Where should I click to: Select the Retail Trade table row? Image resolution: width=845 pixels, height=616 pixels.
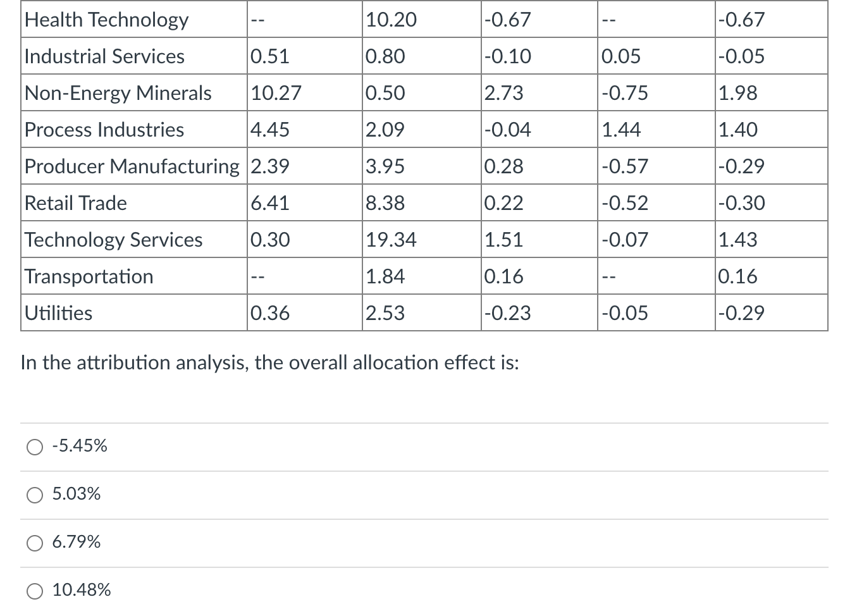(x=75, y=203)
